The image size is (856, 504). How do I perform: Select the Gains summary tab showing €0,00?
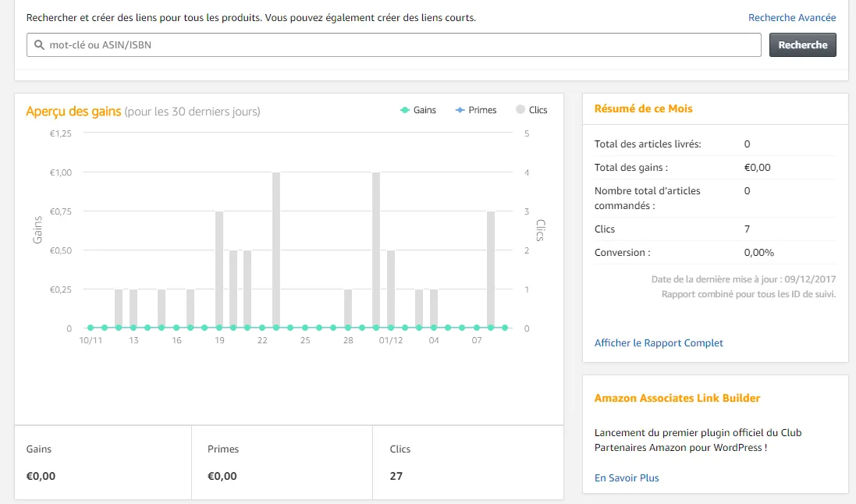101,462
